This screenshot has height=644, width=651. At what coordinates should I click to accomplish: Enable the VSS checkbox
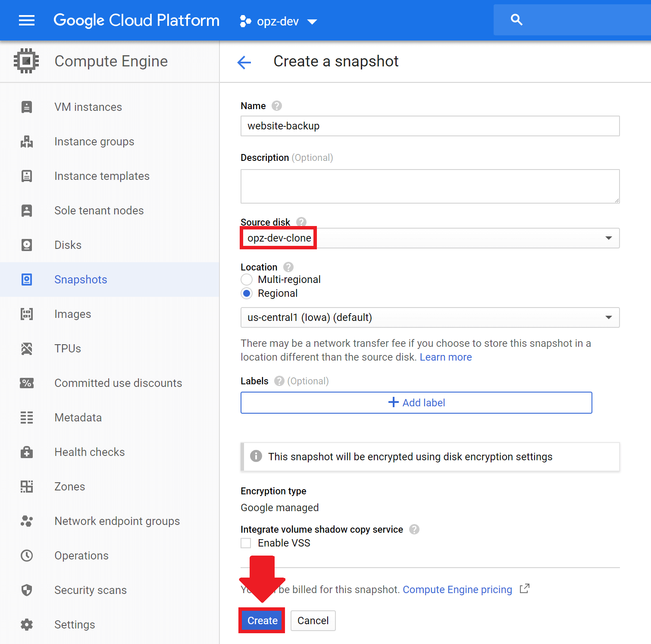[246, 543]
